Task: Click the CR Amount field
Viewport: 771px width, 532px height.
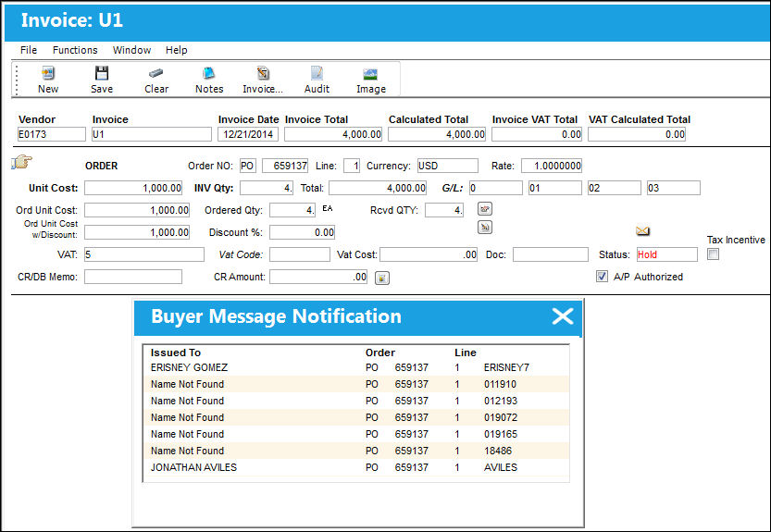Action: 318,277
